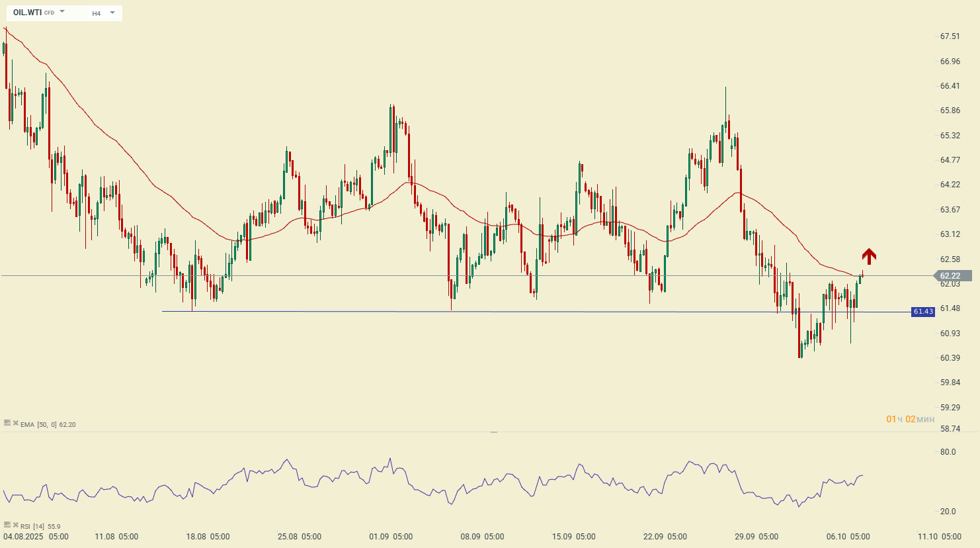Click the 67.51 price axis label
This screenshot has height=548, width=980.
(950, 36)
